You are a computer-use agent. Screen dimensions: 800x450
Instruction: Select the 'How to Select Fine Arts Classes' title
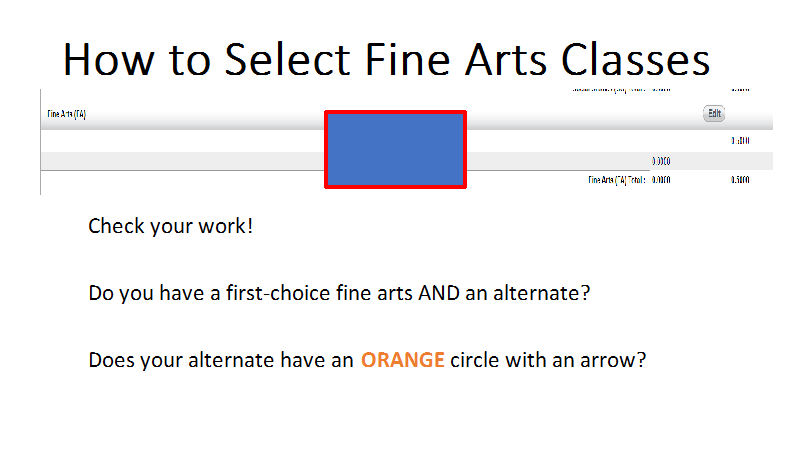point(386,59)
